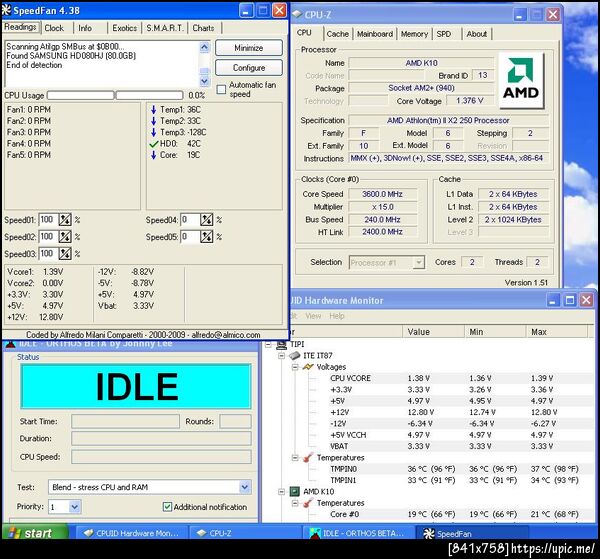This screenshot has height=559, width=600.
Task: Switch to CPU-Z from the taskbar
Action: click(245, 533)
